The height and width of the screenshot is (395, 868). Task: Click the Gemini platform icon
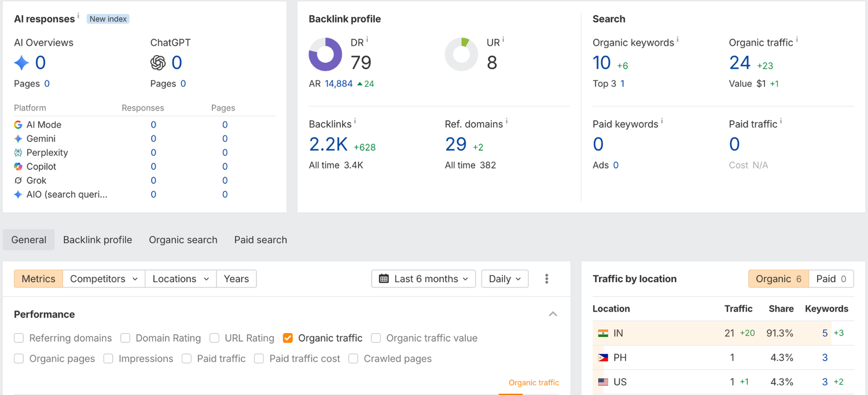[x=18, y=138]
